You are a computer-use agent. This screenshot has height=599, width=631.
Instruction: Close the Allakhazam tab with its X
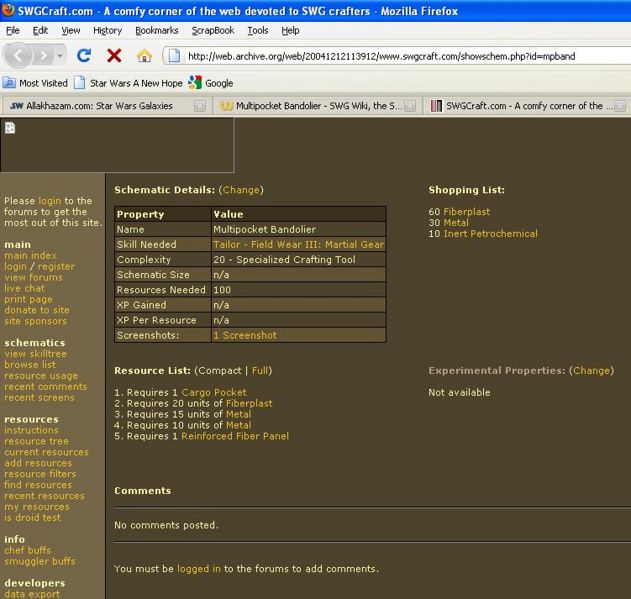(200, 105)
